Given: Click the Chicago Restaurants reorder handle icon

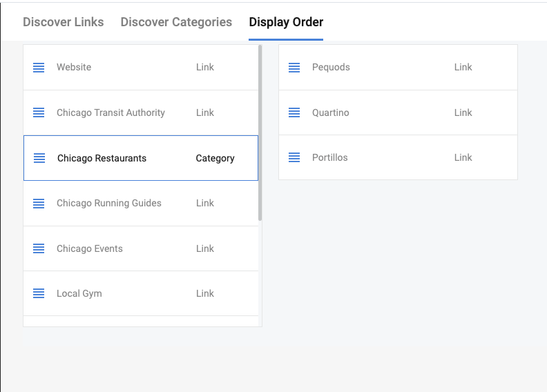Looking at the screenshot, I should pos(39,158).
